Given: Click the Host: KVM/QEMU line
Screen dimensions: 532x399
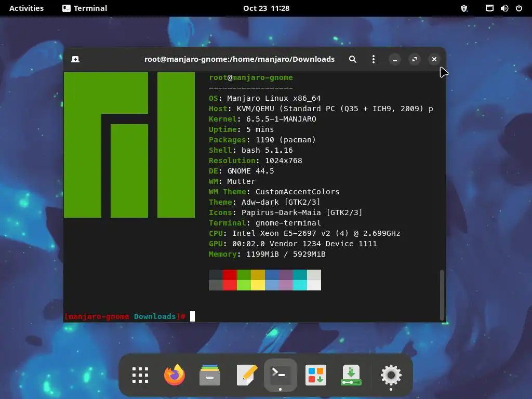Looking at the screenshot, I should [321, 109].
